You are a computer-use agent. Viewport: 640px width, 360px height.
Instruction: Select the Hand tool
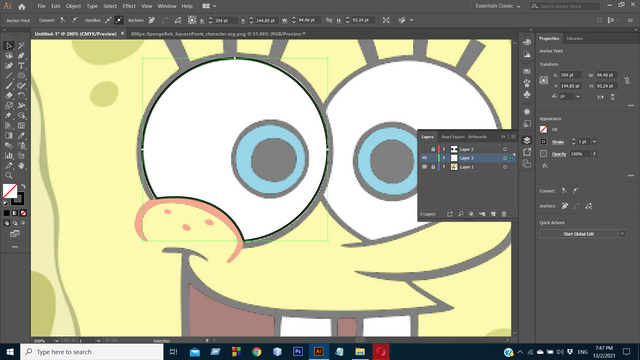21,166
